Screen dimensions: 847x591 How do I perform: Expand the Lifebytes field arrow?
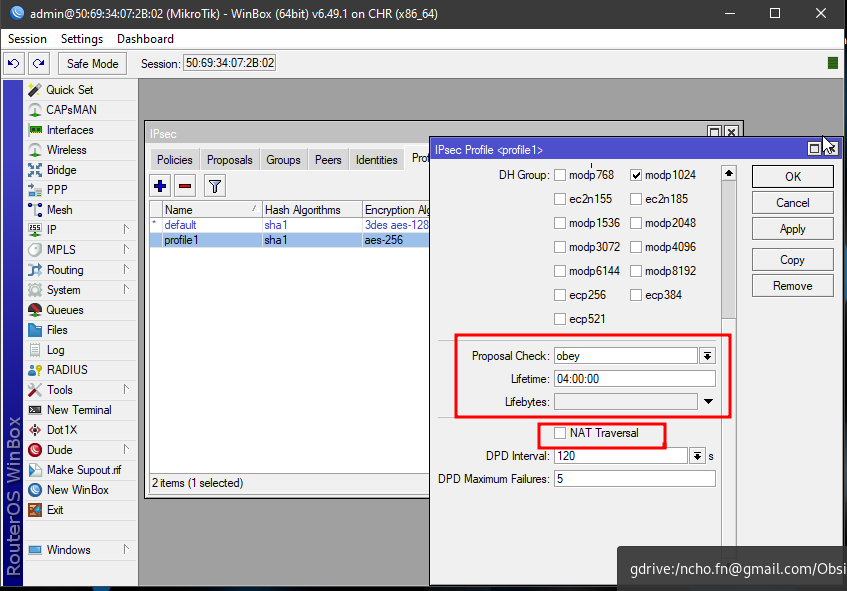pyautogui.click(x=708, y=402)
